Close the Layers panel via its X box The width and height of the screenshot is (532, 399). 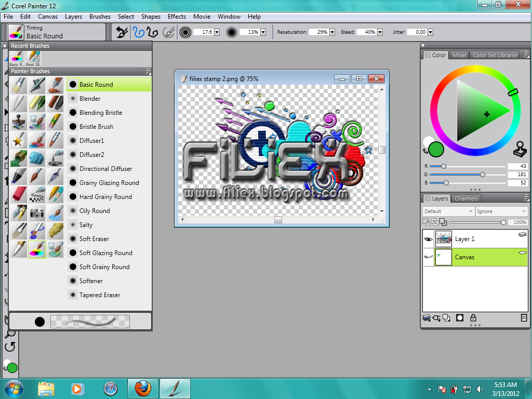pyautogui.click(x=428, y=198)
